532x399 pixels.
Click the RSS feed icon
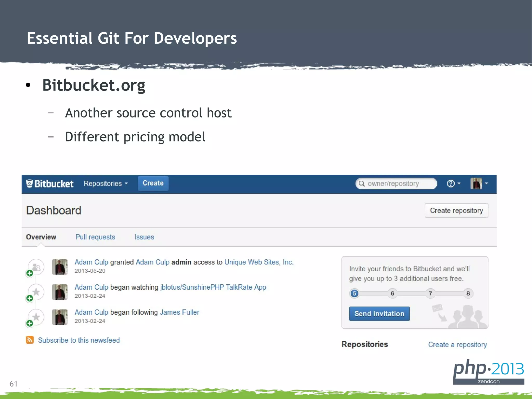click(30, 340)
